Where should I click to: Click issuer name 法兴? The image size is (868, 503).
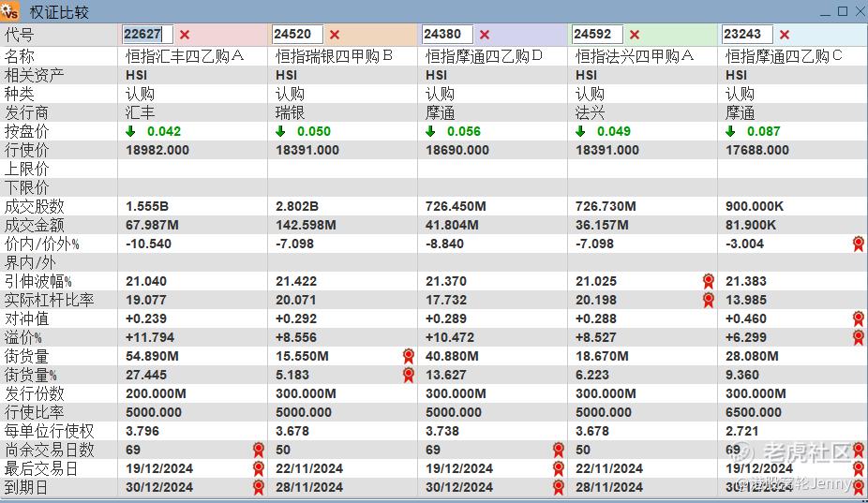click(591, 112)
